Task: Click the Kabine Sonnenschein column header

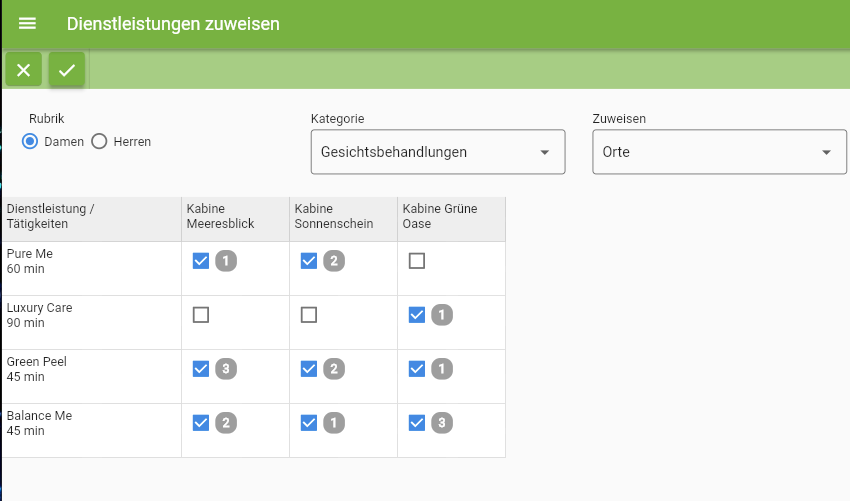Action: point(344,219)
